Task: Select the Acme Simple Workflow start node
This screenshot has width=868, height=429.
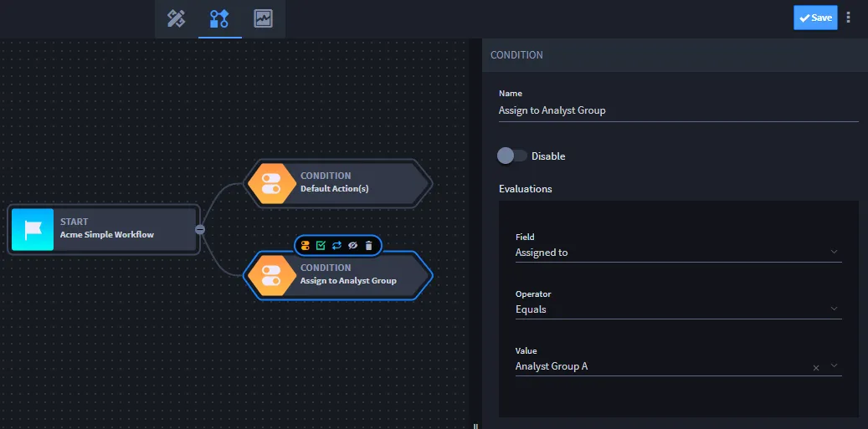Action: (104, 229)
